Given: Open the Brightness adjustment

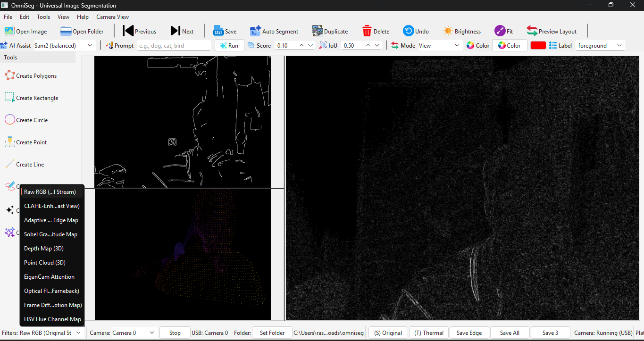Looking at the screenshot, I should pos(461,31).
